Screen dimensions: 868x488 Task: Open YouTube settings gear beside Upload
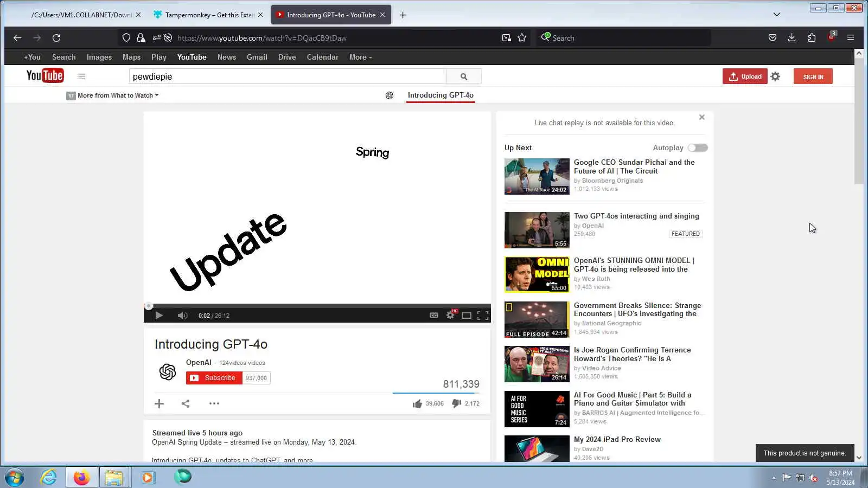pos(775,76)
